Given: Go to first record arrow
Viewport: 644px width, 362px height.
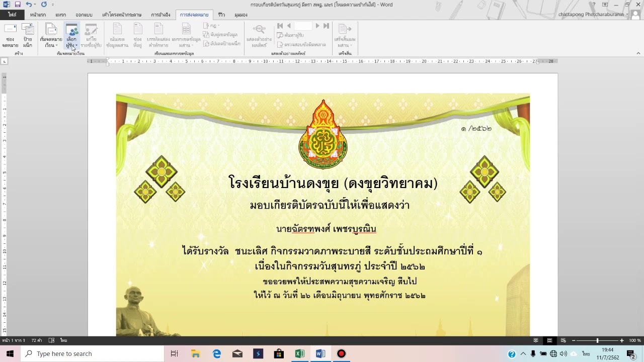Looking at the screenshot, I should coord(280,26).
